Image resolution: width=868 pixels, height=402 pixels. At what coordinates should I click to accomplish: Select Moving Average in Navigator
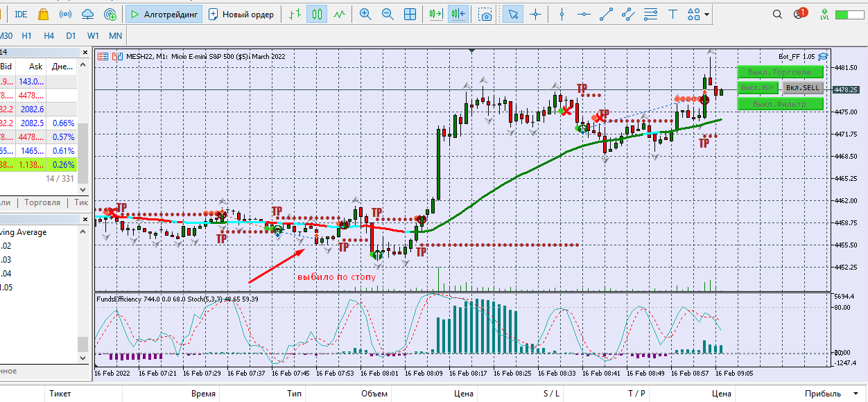tap(24, 232)
